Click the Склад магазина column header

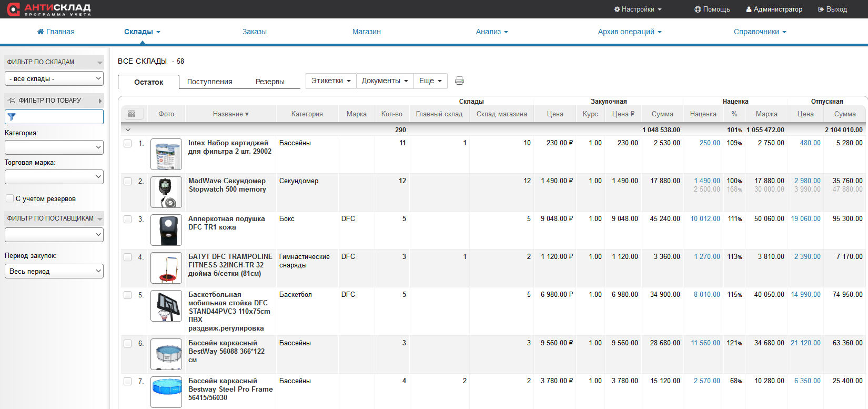502,114
